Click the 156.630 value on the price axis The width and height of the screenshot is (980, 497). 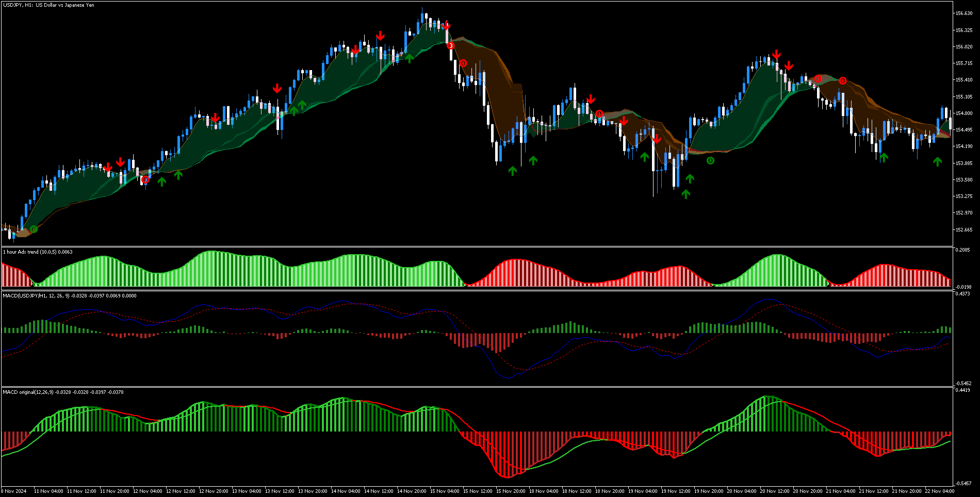pyautogui.click(x=963, y=13)
